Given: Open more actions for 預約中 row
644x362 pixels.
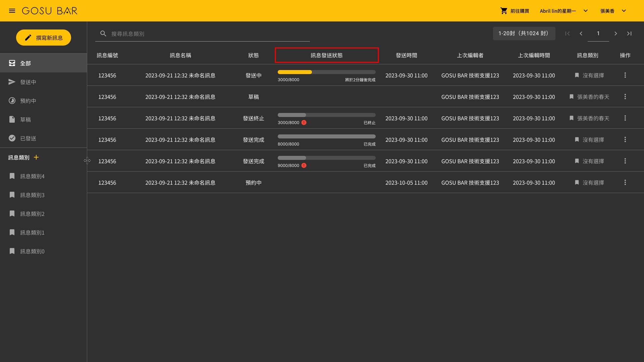Looking at the screenshot, I should click(625, 182).
